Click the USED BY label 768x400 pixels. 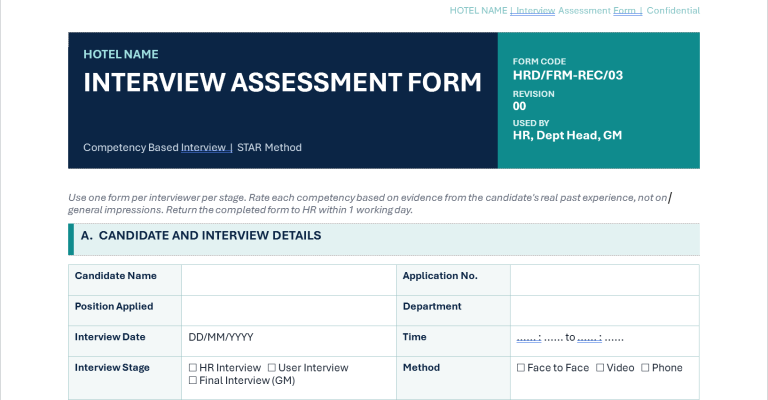(531, 123)
